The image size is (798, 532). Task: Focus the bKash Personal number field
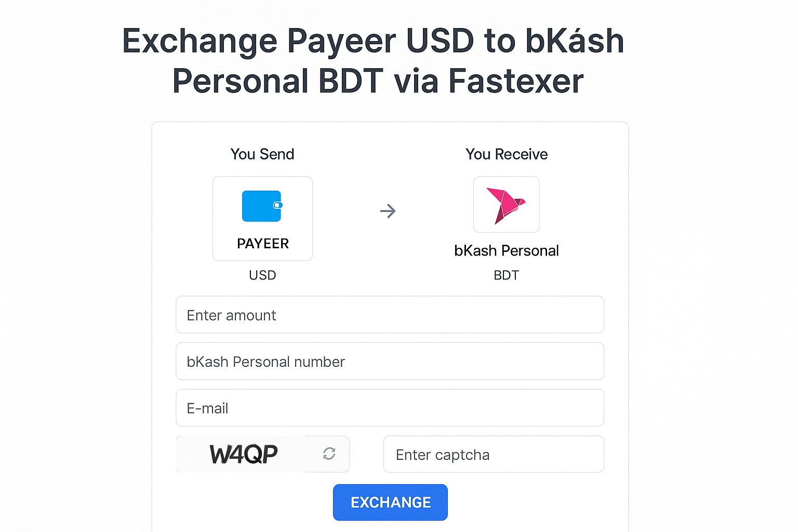(x=390, y=361)
